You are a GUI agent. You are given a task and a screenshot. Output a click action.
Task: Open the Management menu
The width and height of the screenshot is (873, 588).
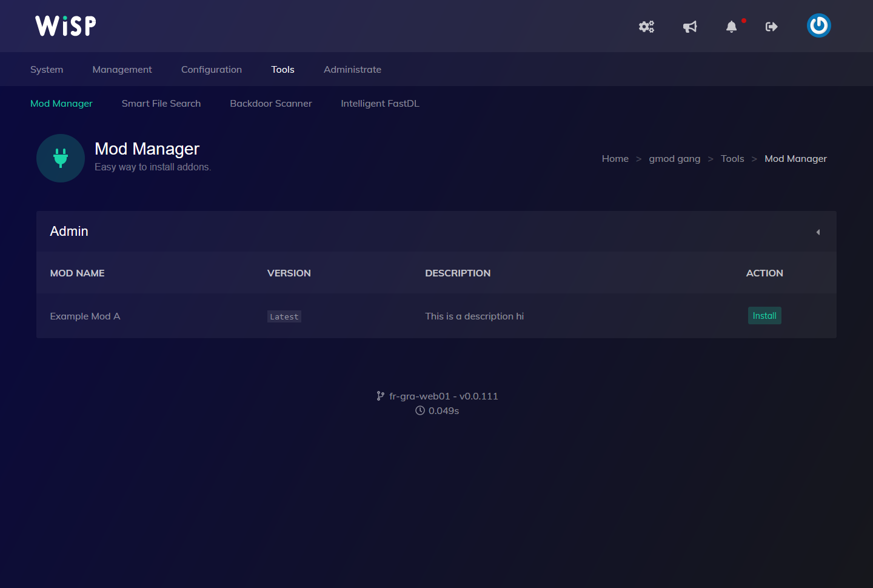pyautogui.click(x=122, y=69)
